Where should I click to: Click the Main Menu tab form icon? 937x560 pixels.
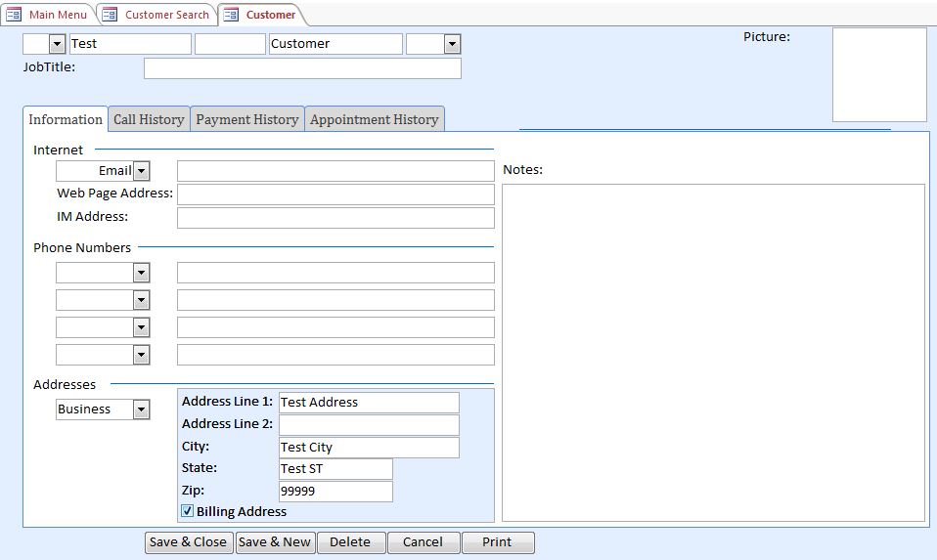click(x=15, y=15)
